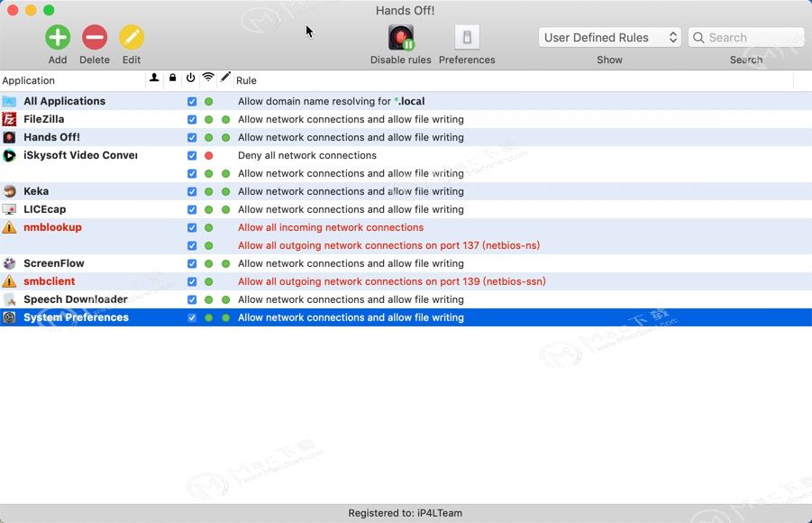This screenshot has height=523, width=812.
Task: Open Preferences from the toolbar
Action: pos(467,38)
